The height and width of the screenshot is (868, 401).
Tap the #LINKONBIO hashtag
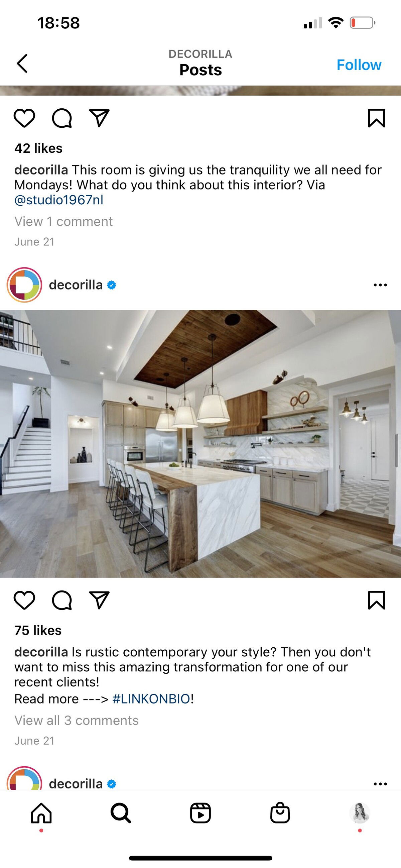tap(151, 698)
